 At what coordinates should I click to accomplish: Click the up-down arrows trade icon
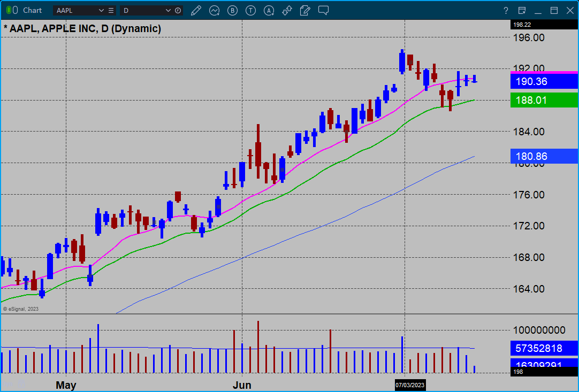pyautogui.click(x=287, y=10)
